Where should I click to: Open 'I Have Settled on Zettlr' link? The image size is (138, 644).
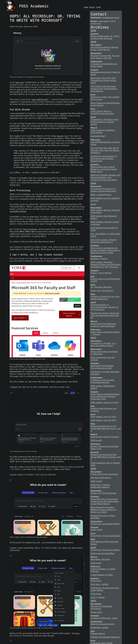pos(102,575)
